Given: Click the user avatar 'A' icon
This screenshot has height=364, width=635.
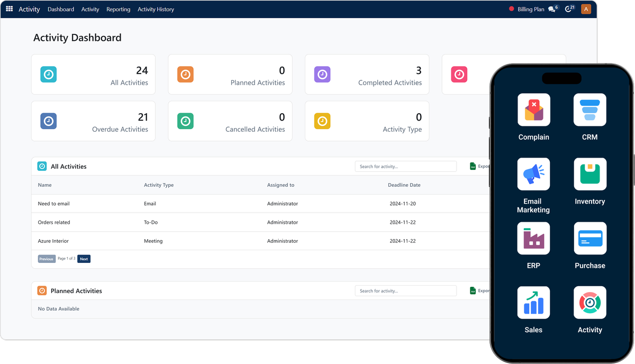Looking at the screenshot, I should click(586, 9).
